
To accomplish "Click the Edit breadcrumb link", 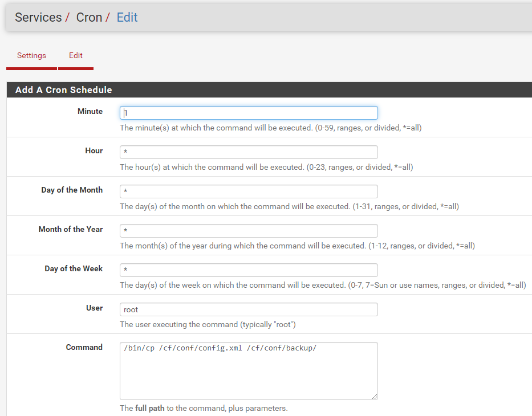I will 127,17.
